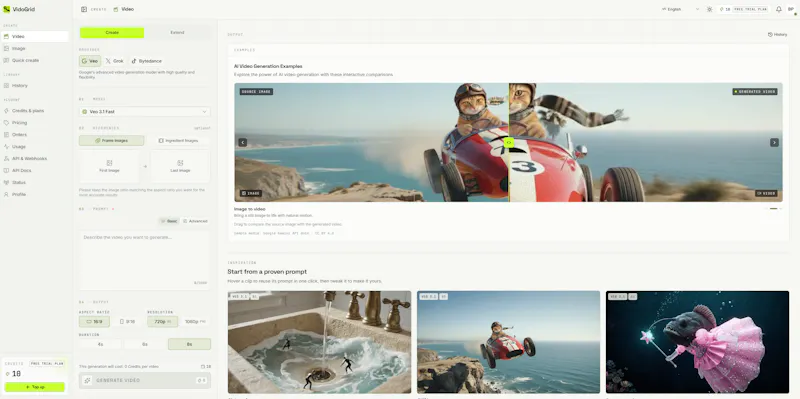The height and width of the screenshot is (399, 800).
Task: Select the Grok provider
Action: [114, 61]
